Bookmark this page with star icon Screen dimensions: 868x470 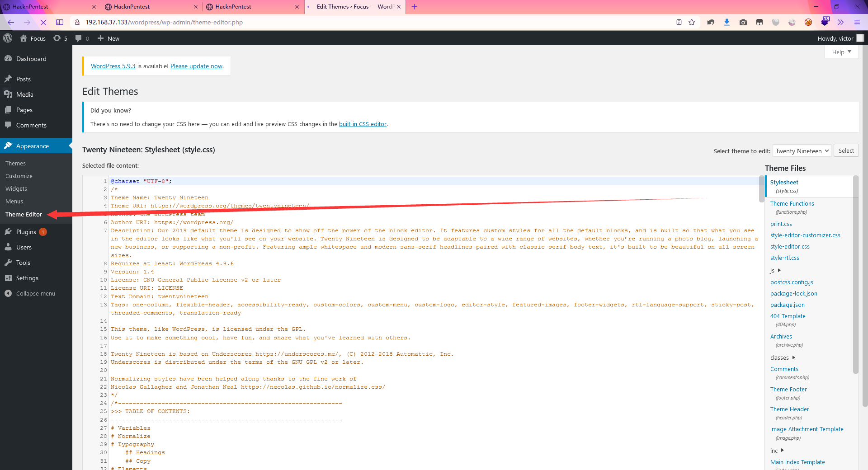coord(692,22)
